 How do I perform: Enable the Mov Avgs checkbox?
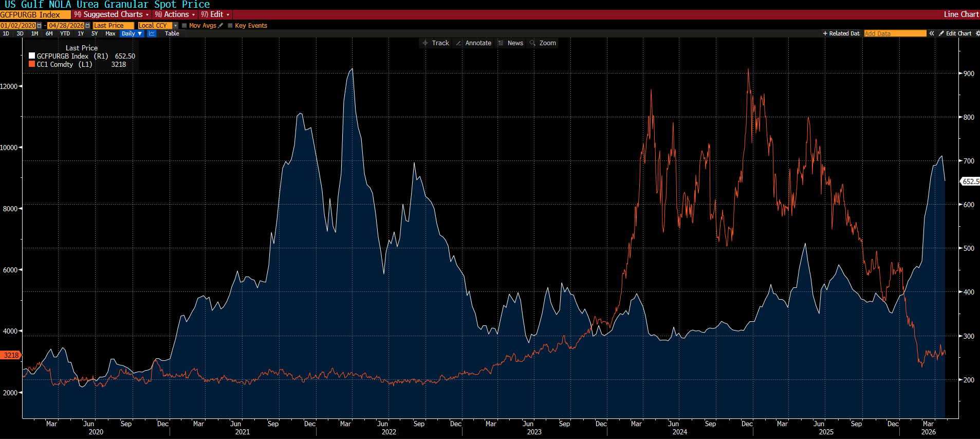184,26
